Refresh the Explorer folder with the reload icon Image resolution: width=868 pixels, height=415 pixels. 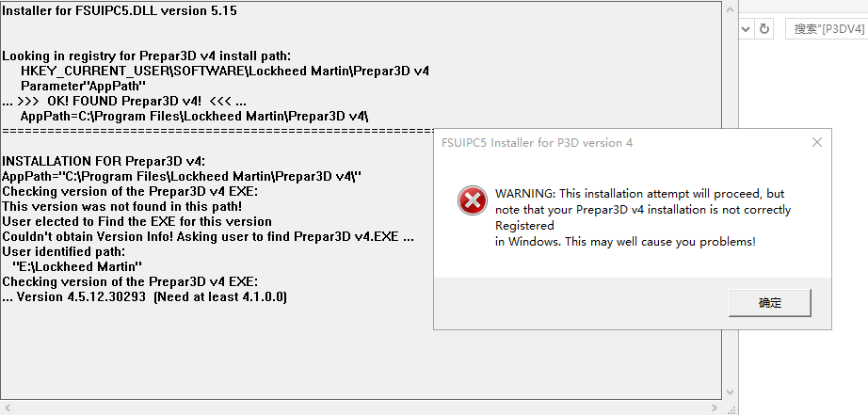click(x=764, y=29)
